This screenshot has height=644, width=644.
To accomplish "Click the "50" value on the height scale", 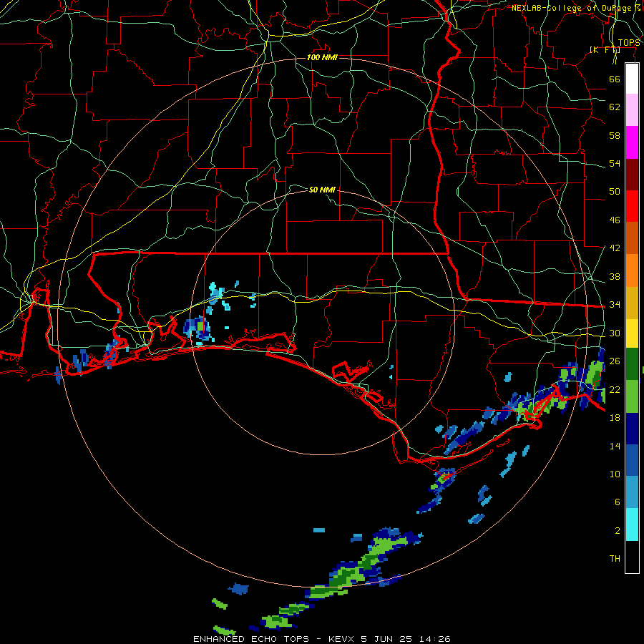I will tap(615, 192).
